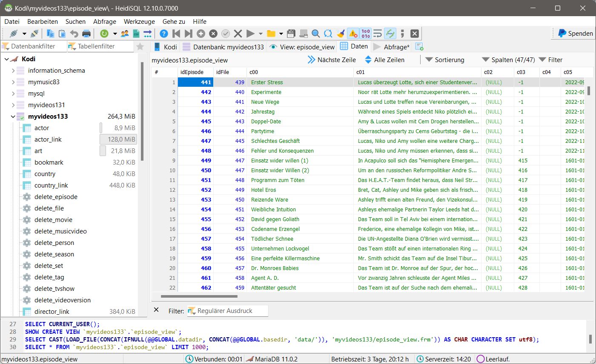Screen dimensions: 596x364
Task: Click the Insert row plus icon
Action: (201, 34)
